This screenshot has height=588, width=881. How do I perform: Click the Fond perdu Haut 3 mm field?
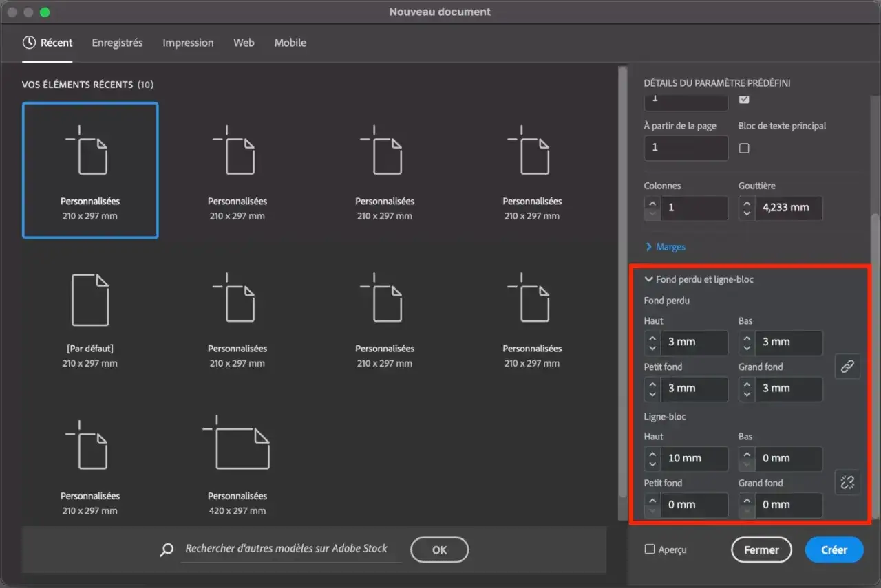tap(694, 342)
